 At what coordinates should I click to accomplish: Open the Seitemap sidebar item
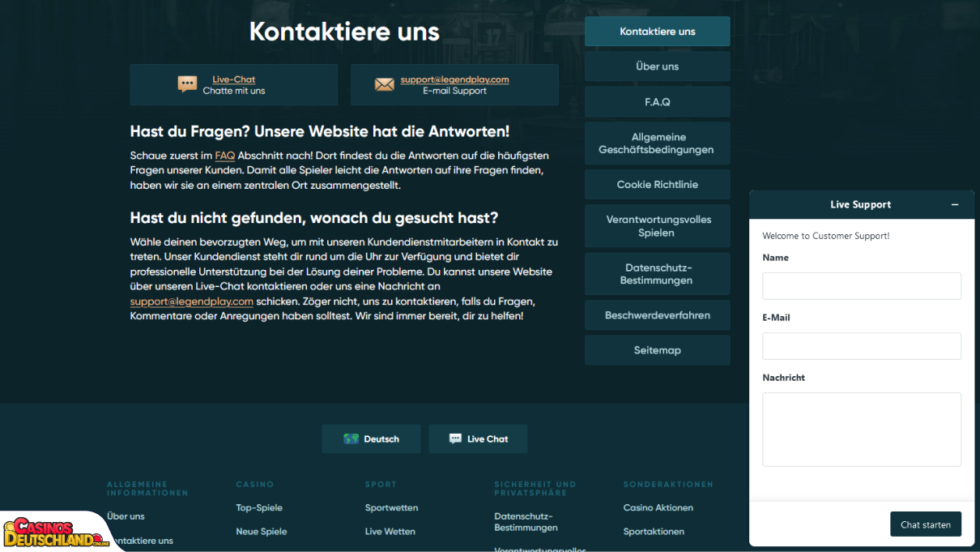pyautogui.click(x=658, y=350)
